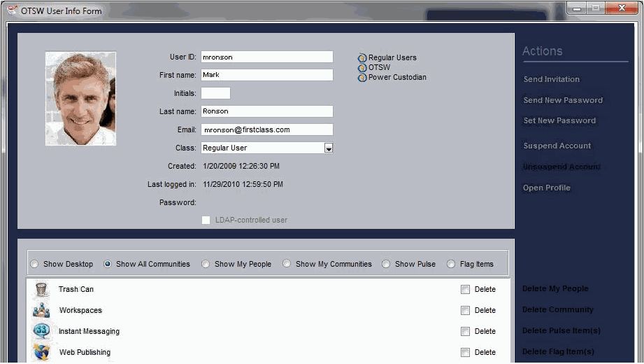Screen dimensions: 644x364
Task: Click the OTSW app icon in title bar
Action: click(x=12, y=10)
